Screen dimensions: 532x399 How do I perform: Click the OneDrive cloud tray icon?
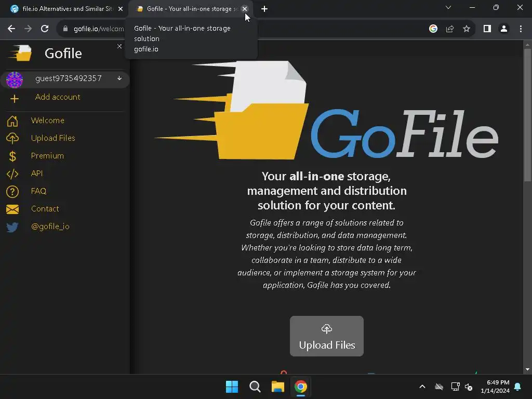coord(439,387)
